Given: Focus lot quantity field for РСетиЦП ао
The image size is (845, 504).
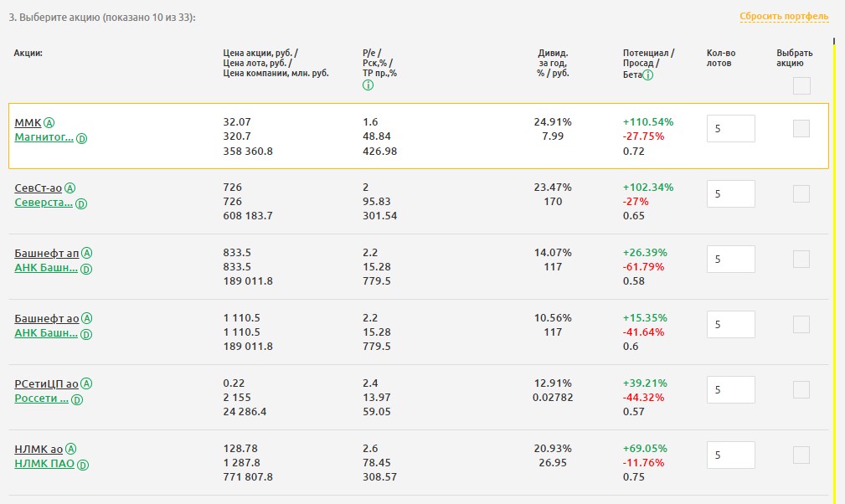Looking at the screenshot, I should coord(730,390).
